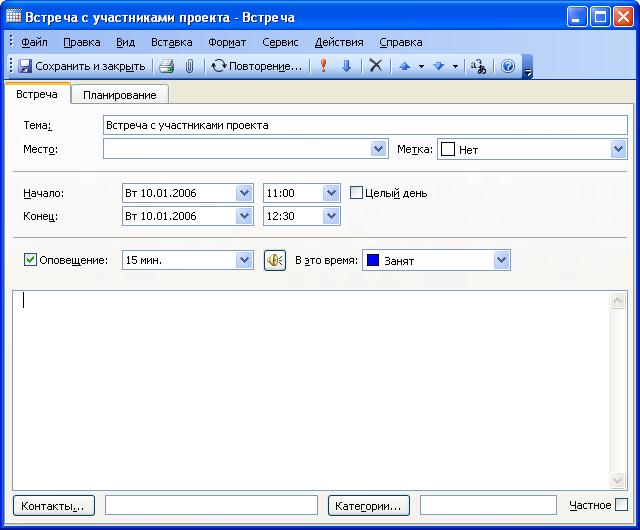Open the Метка label dropdown
This screenshot has height=530, width=640.
[618, 149]
